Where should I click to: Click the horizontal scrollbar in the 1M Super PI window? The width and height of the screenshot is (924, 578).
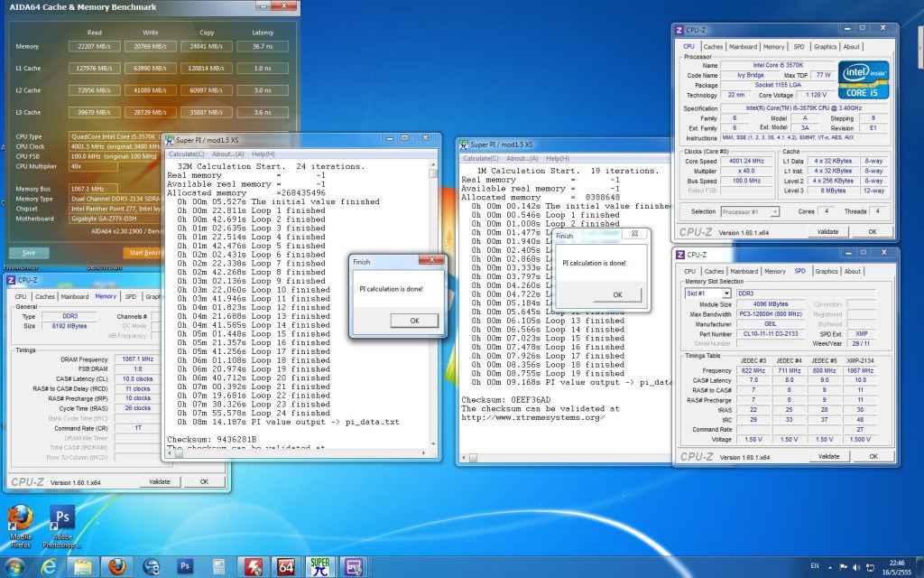click(x=566, y=458)
